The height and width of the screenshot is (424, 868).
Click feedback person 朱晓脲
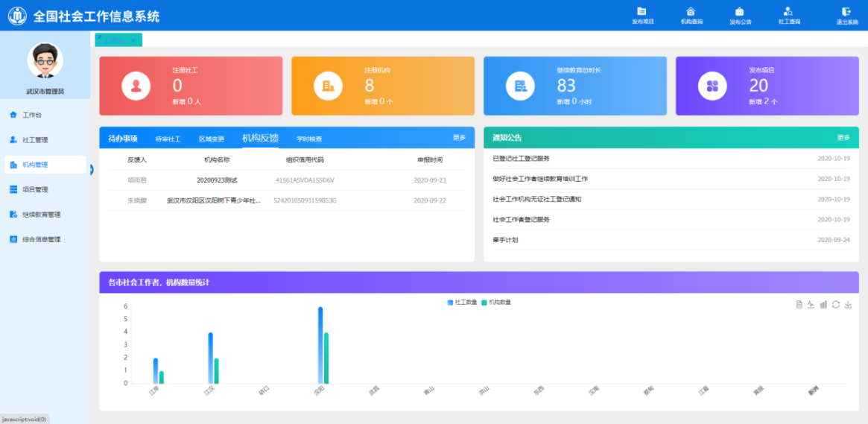point(137,200)
